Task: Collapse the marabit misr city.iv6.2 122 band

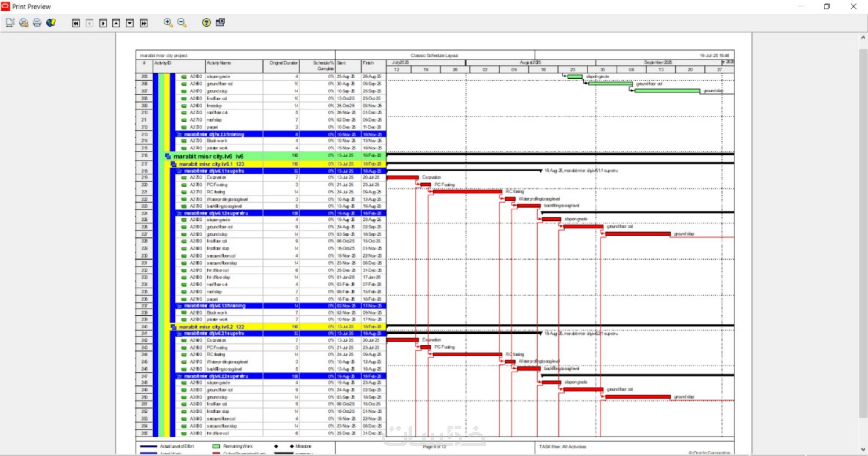Action: pyautogui.click(x=173, y=327)
